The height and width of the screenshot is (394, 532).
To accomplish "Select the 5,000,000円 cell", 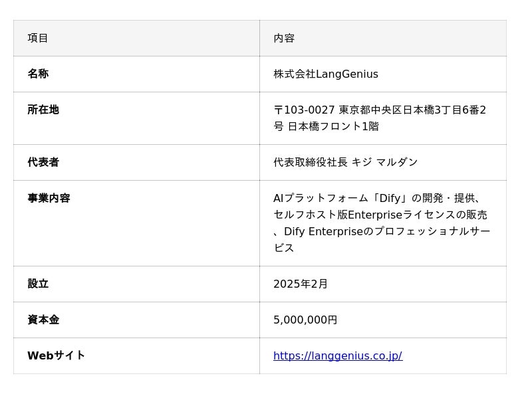I will pos(383,320).
